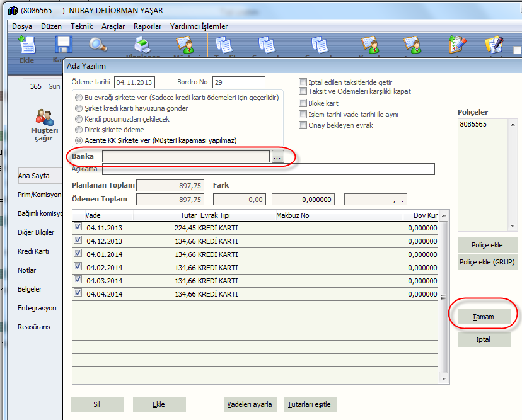Choose 'Kendi posumuzdan çekilecek' radio button
The height and width of the screenshot is (420, 522).
[79, 119]
